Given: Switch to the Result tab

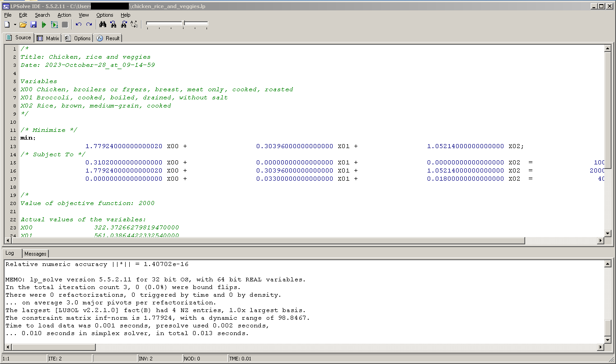Looking at the screenshot, I should [x=108, y=38].
